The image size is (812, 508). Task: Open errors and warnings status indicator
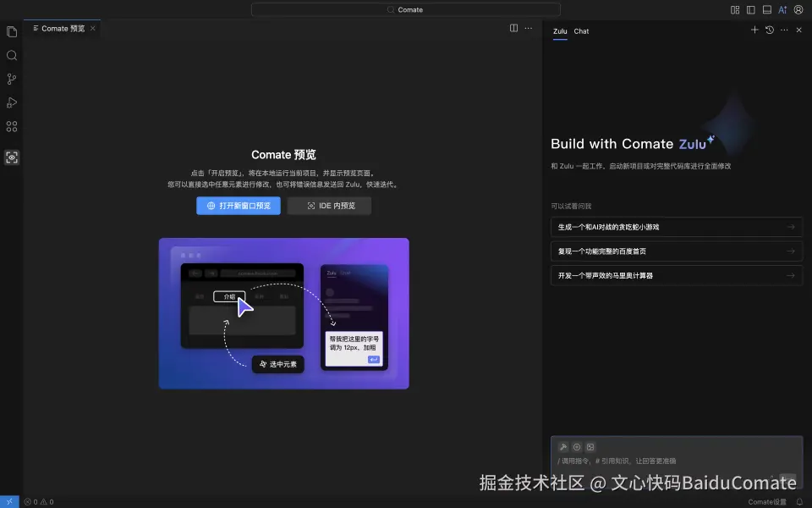pos(39,502)
